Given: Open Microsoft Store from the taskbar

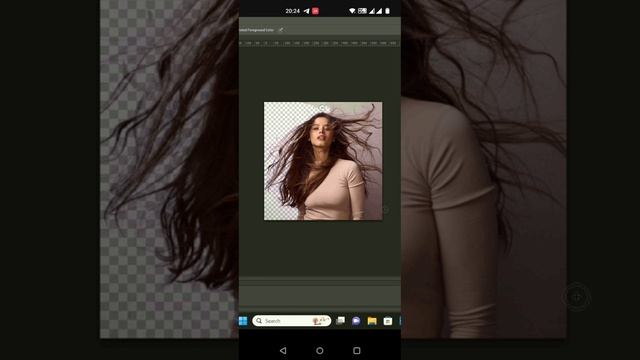Looking at the screenshot, I should pos(388,321).
